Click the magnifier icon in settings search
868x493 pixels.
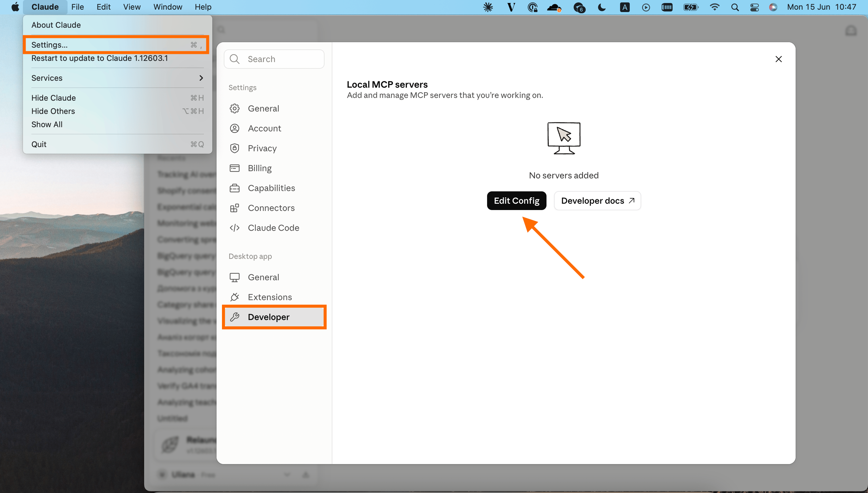(234, 59)
